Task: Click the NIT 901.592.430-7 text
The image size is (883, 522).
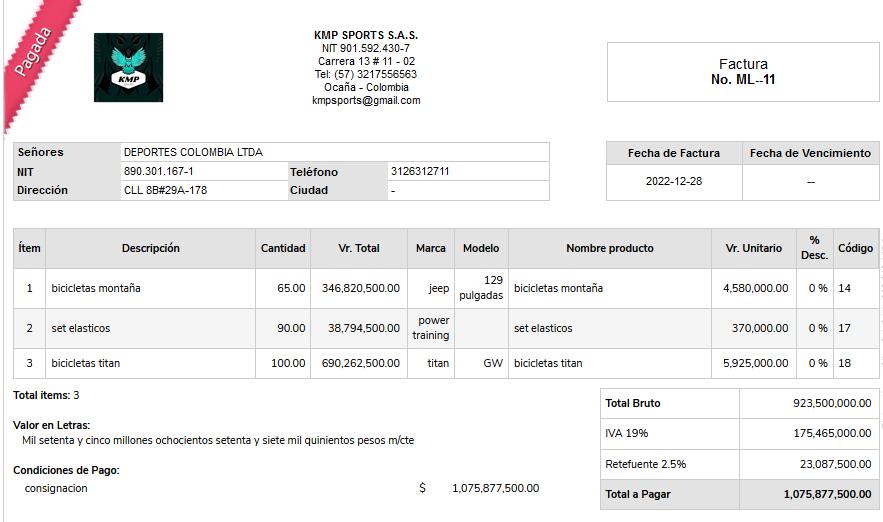Action: point(366,48)
